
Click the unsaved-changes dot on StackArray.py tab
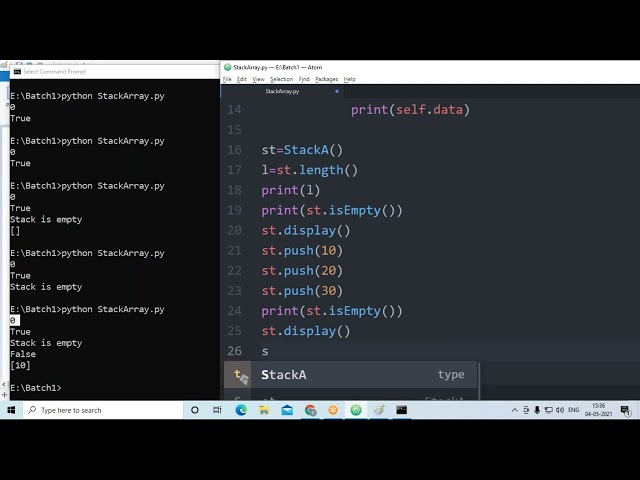(337, 91)
